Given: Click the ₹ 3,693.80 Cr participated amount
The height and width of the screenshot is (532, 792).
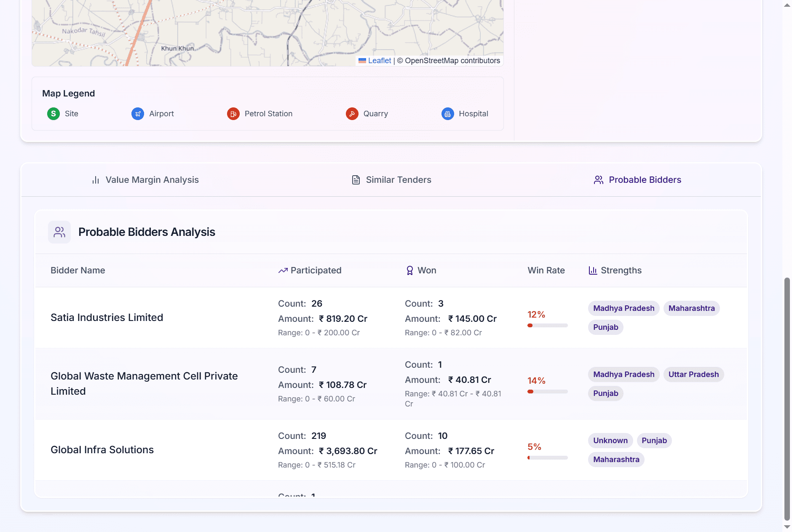Looking at the screenshot, I should (348, 451).
